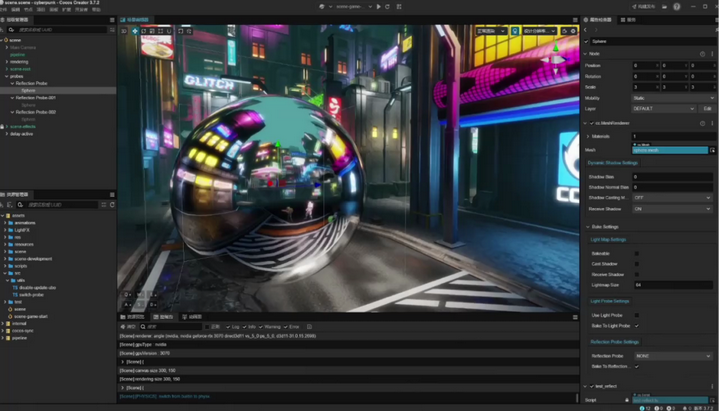Toggle the scene light bulb icon
720x411 pixels.
coord(515,31)
